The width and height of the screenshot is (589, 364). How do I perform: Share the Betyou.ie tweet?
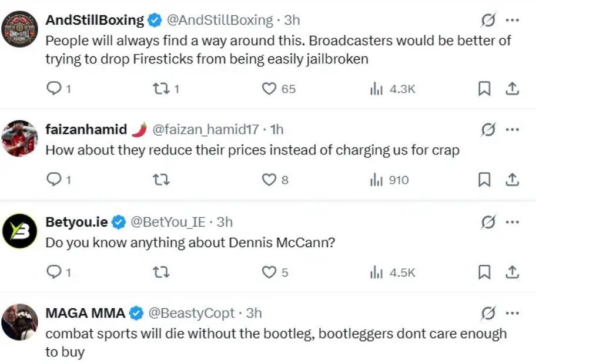point(512,272)
